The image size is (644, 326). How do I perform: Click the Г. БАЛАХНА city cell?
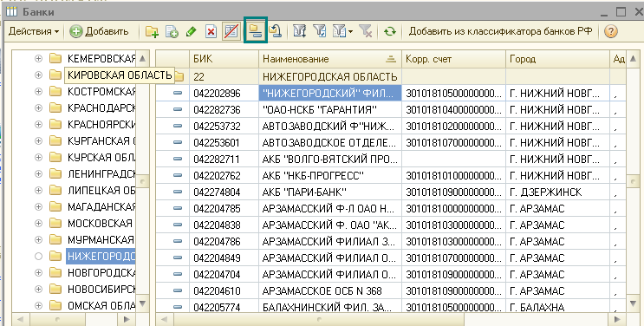click(x=557, y=307)
